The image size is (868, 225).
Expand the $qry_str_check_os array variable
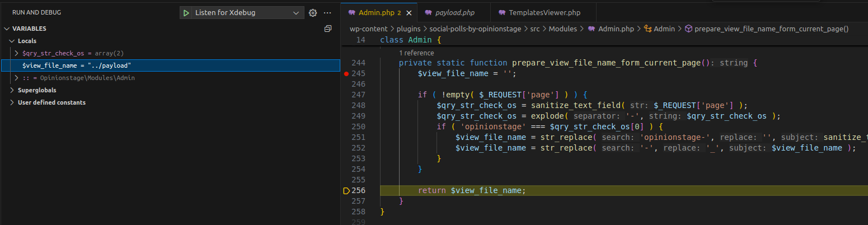[x=16, y=53]
